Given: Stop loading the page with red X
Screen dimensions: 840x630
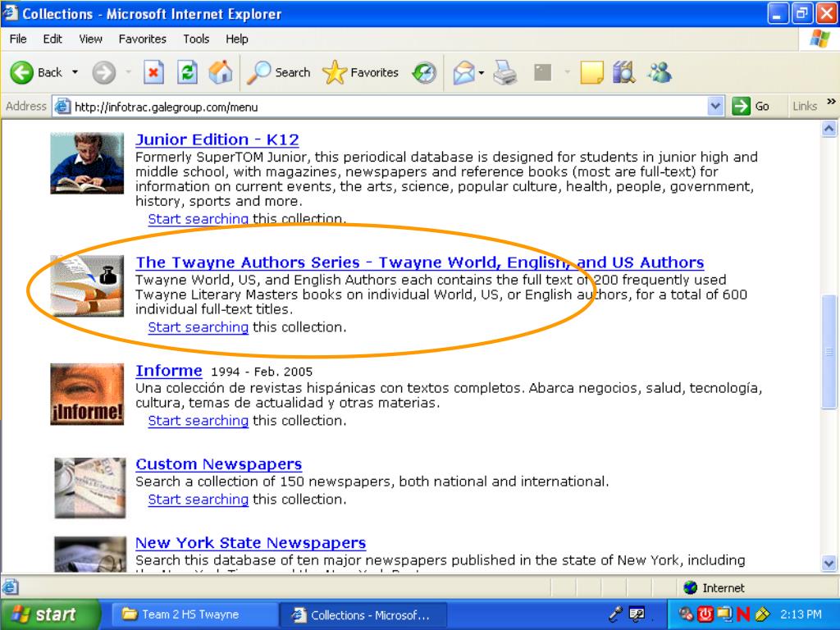Looking at the screenshot, I should 153,72.
